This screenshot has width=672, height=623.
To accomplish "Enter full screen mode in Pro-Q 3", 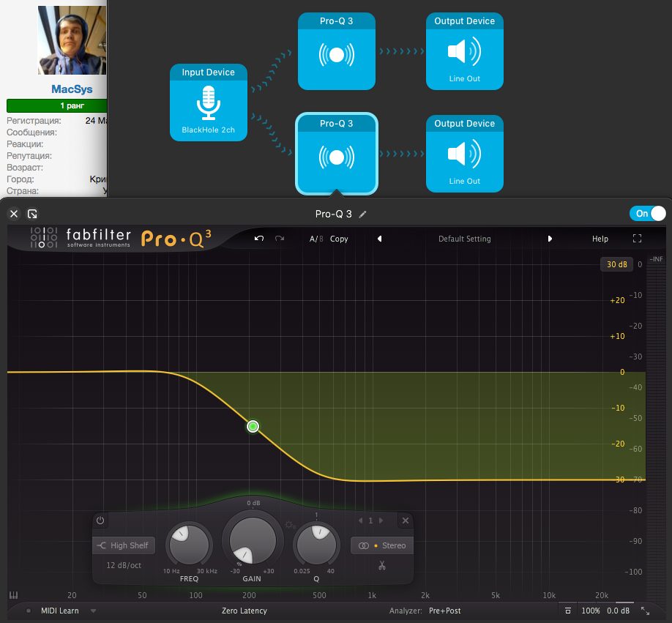I will click(x=638, y=239).
